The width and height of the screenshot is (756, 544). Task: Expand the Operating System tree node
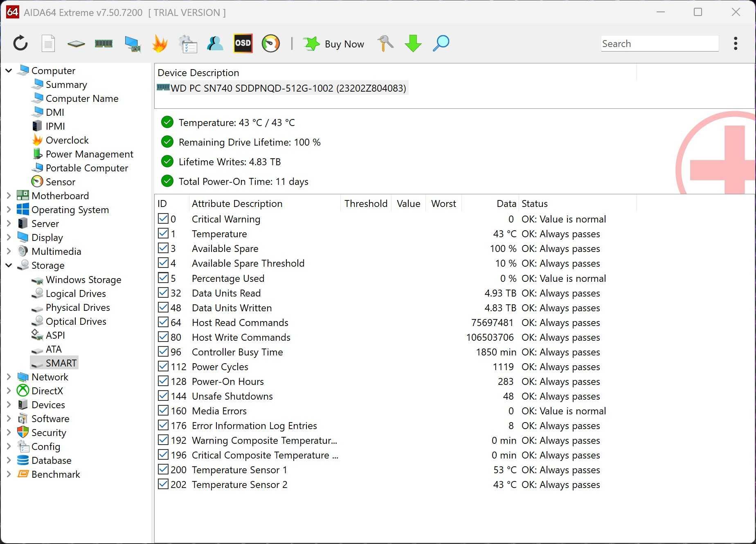[x=9, y=209]
